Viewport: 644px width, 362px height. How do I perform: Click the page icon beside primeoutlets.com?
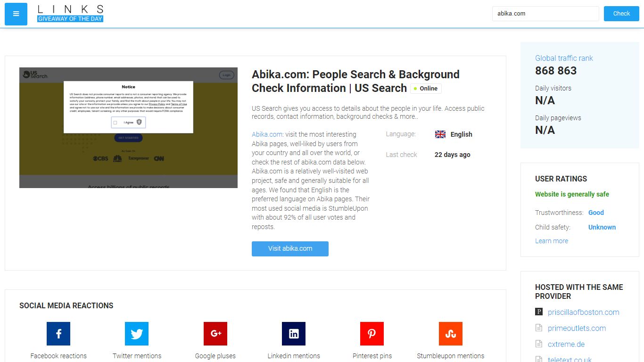(539, 328)
